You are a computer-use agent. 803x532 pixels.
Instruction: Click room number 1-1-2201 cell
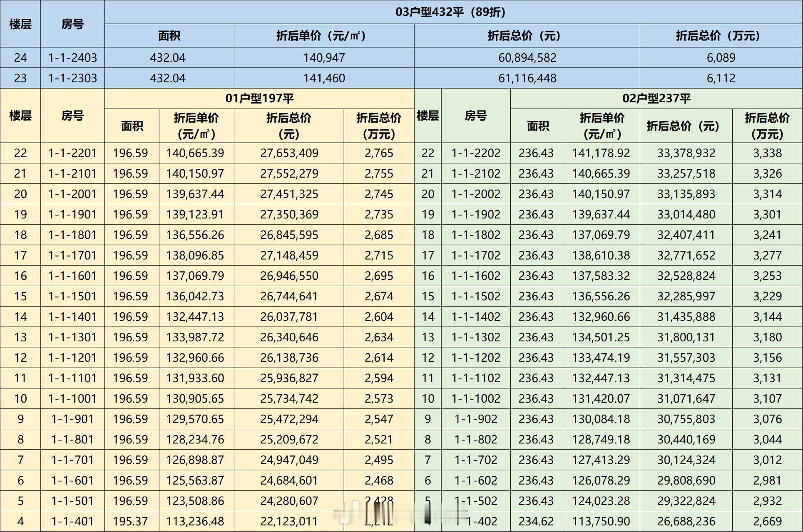(x=72, y=153)
